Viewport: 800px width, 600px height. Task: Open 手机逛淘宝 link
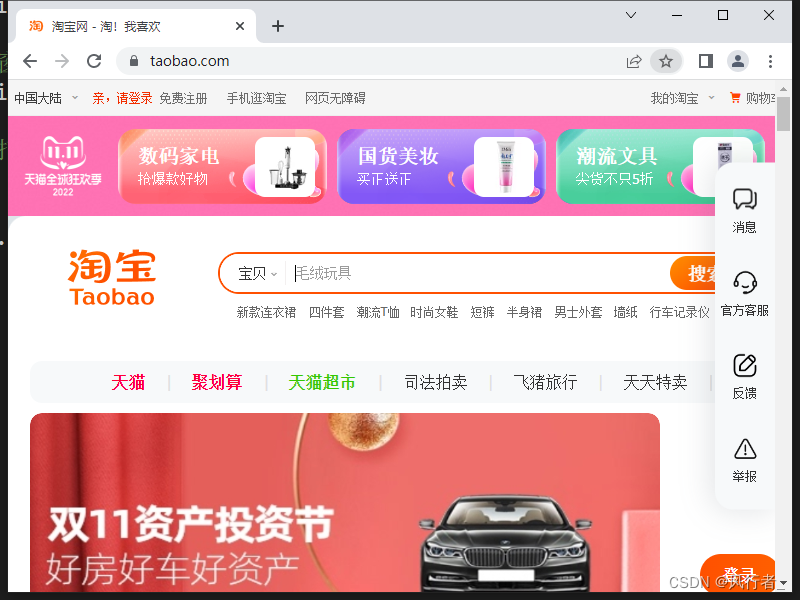[x=256, y=98]
